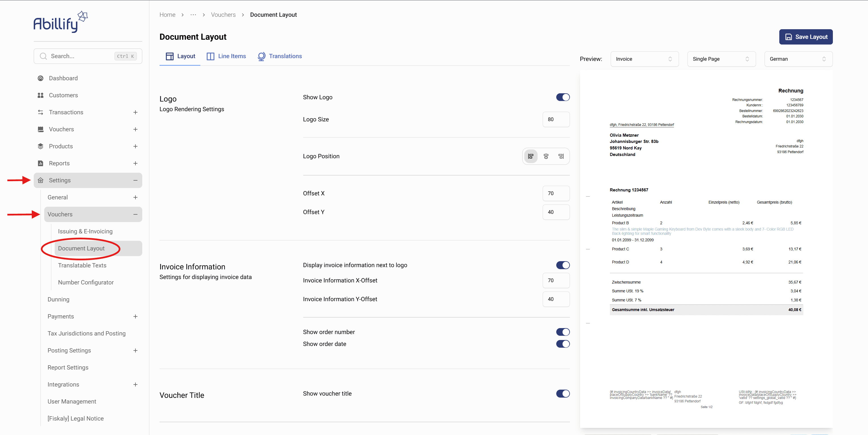The image size is (868, 435).
Task: Switch to the Line Items tab
Action: [x=226, y=56]
